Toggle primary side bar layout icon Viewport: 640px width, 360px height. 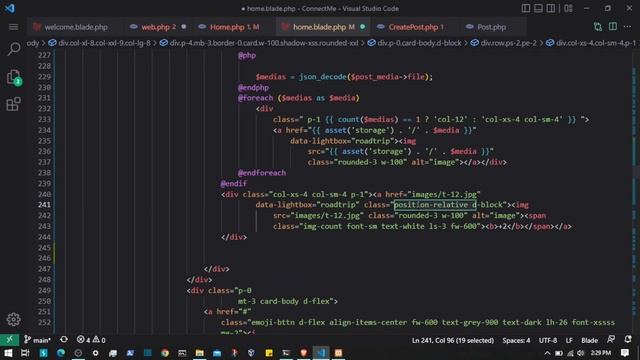point(526,8)
